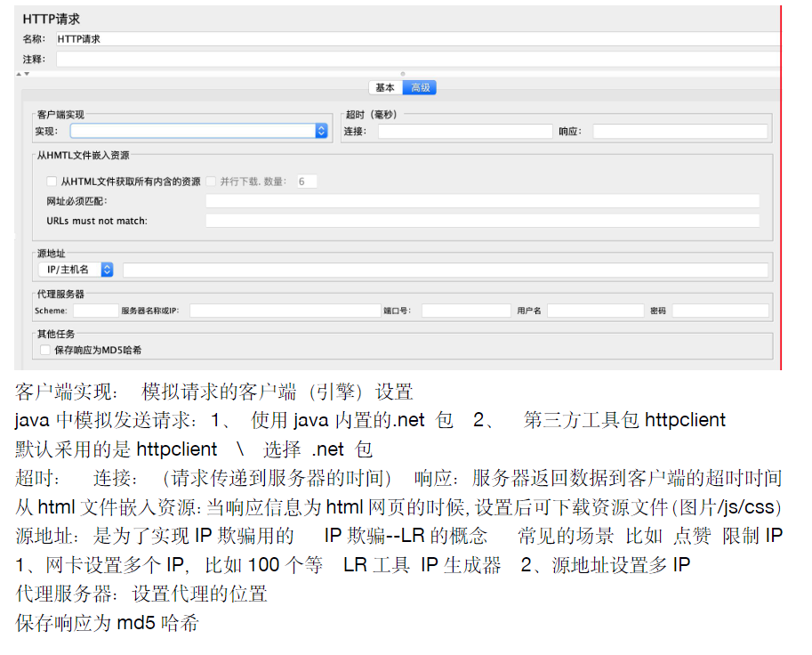Check the 保存响应为MD5哈希 option

(x=44, y=350)
